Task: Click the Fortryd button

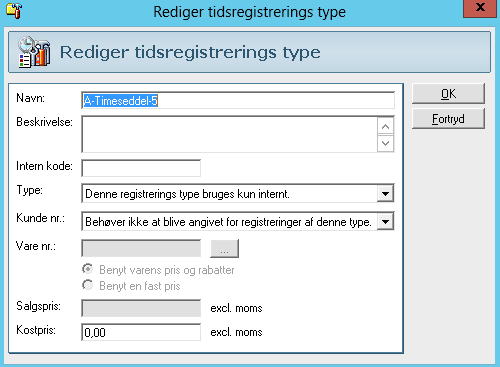Action: (448, 119)
